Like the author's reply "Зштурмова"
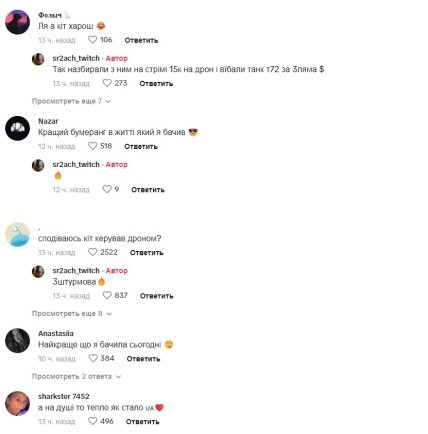This screenshot has height=434, width=428. coord(107,295)
